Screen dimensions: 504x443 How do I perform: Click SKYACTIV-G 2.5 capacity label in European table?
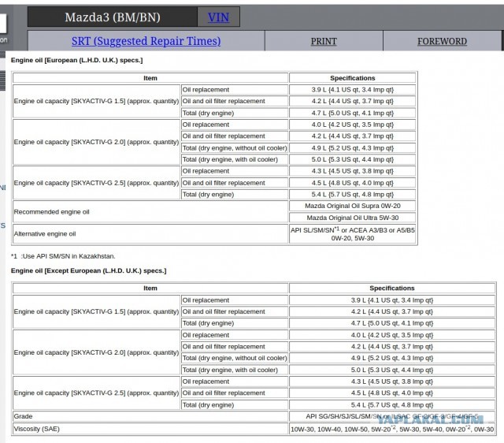tap(96, 183)
